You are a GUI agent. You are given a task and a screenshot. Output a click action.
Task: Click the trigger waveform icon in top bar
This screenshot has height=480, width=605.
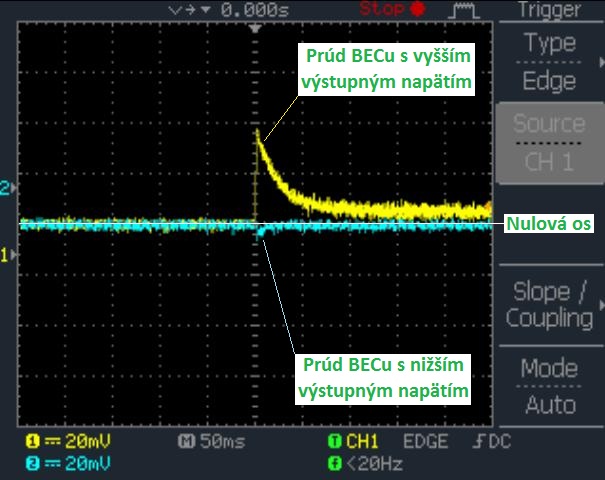[x=463, y=10]
